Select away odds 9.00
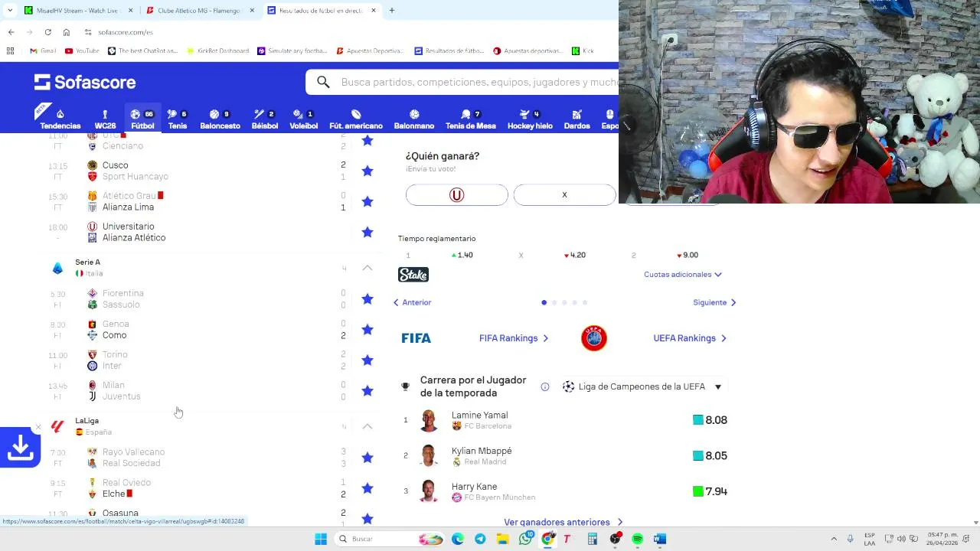Image resolution: width=980 pixels, height=551 pixels. click(688, 255)
